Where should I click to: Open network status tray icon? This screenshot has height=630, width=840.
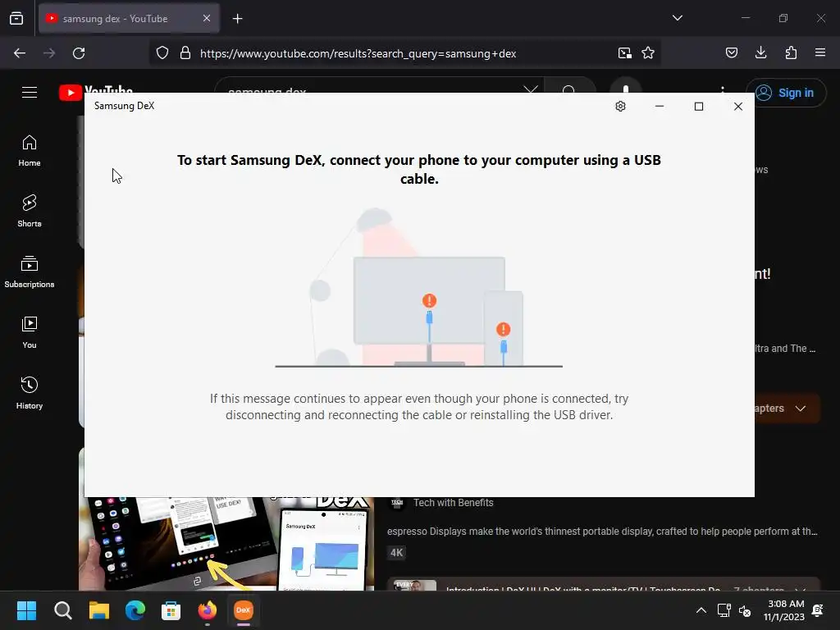(724, 610)
